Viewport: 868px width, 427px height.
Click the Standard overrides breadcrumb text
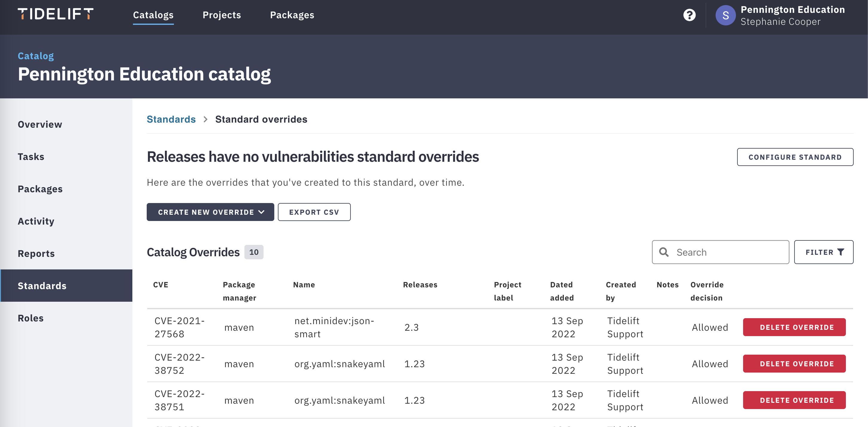coord(261,119)
